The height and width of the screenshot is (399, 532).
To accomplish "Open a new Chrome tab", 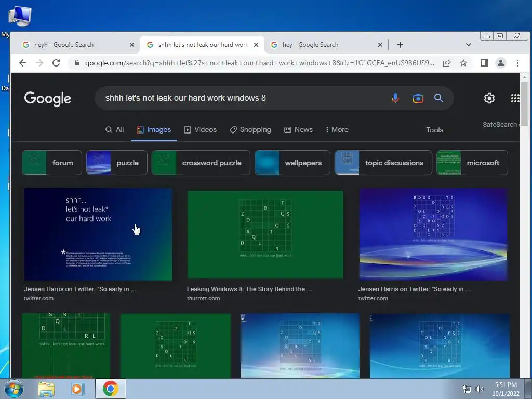I will 400,45.
